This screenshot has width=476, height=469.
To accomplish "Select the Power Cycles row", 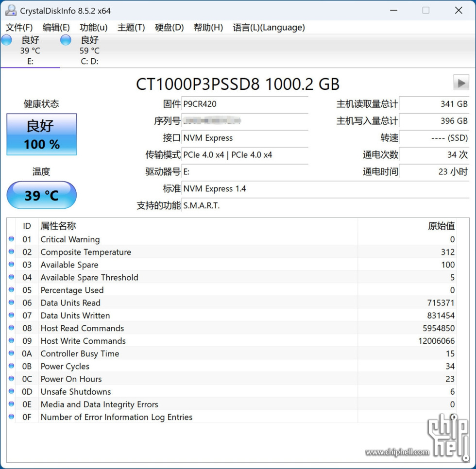I will (x=232, y=366).
